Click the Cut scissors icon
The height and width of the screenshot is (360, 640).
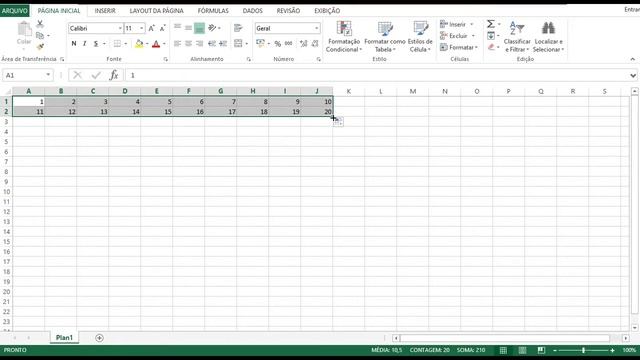(40, 24)
